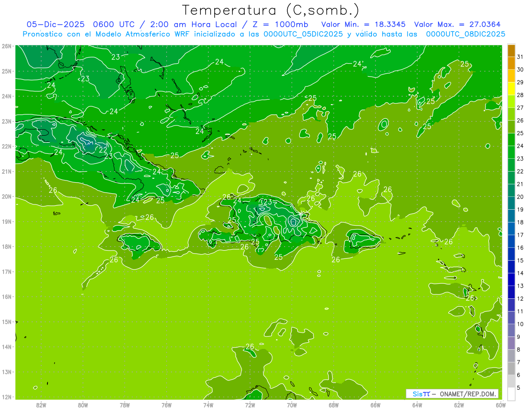Click the legend value label '28'
This screenshot has height=411, width=532.
click(x=520, y=95)
